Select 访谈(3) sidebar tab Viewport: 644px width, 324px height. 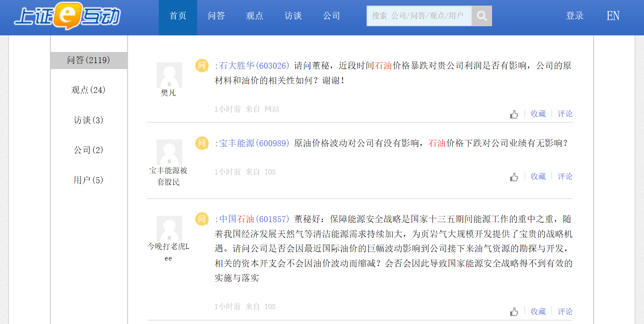pos(89,120)
